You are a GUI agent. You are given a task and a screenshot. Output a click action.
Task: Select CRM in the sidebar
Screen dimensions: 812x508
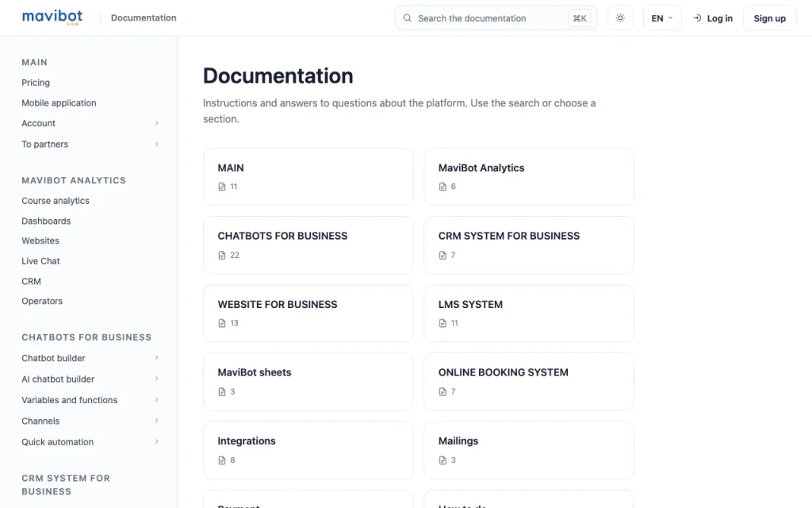click(31, 281)
